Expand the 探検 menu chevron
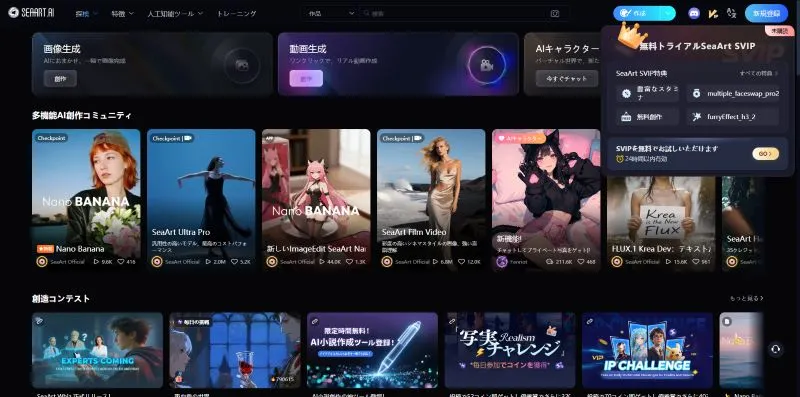This screenshot has height=397, width=800. pos(95,14)
